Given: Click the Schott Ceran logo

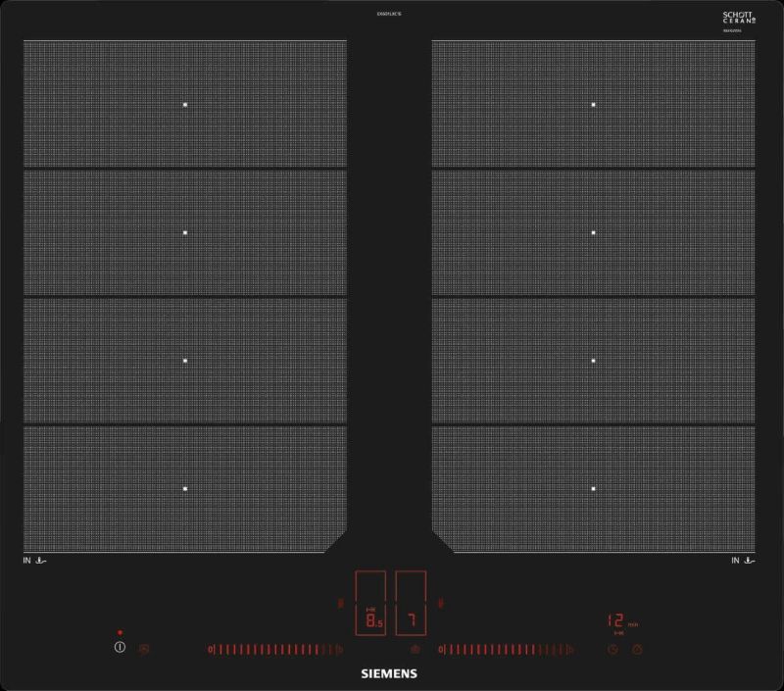Looking at the screenshot, I should 740,19.
